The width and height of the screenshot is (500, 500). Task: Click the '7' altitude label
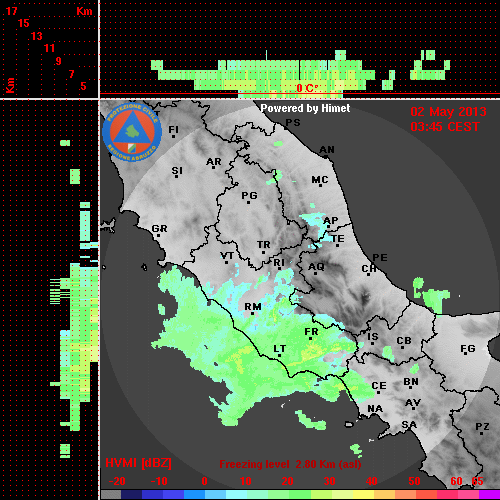pyautogui.click(x=71, y=74)
